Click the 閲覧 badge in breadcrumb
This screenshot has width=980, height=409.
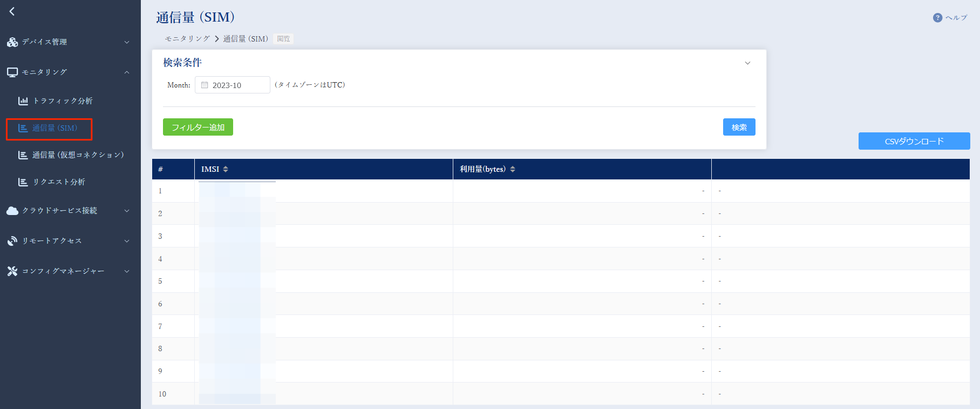pyautogui.click(x=283, y=39)
